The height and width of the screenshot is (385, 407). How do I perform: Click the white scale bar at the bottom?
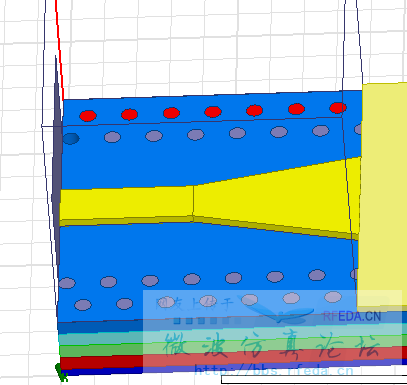314,380
